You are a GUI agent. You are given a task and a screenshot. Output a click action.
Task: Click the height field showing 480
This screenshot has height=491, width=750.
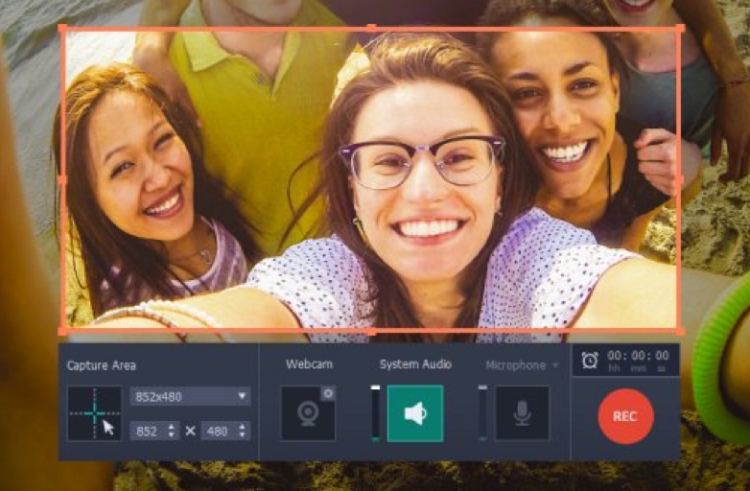[226, 431]
